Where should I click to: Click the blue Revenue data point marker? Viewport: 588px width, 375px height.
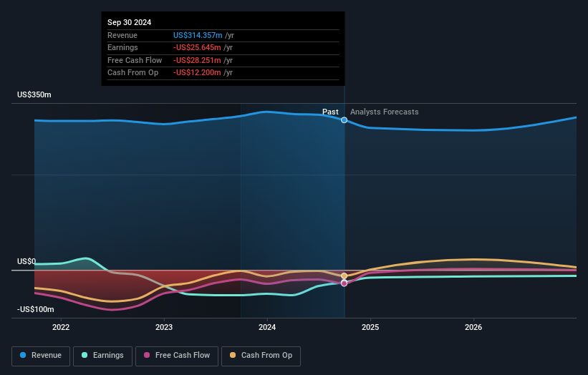click(x=344, y=120)
